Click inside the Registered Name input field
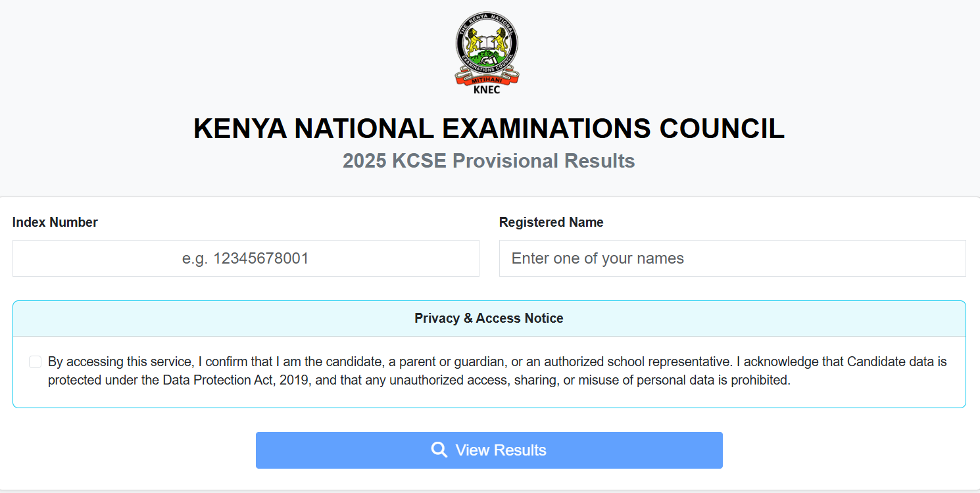The image size is (980, 493). click(x=732, y=258)
